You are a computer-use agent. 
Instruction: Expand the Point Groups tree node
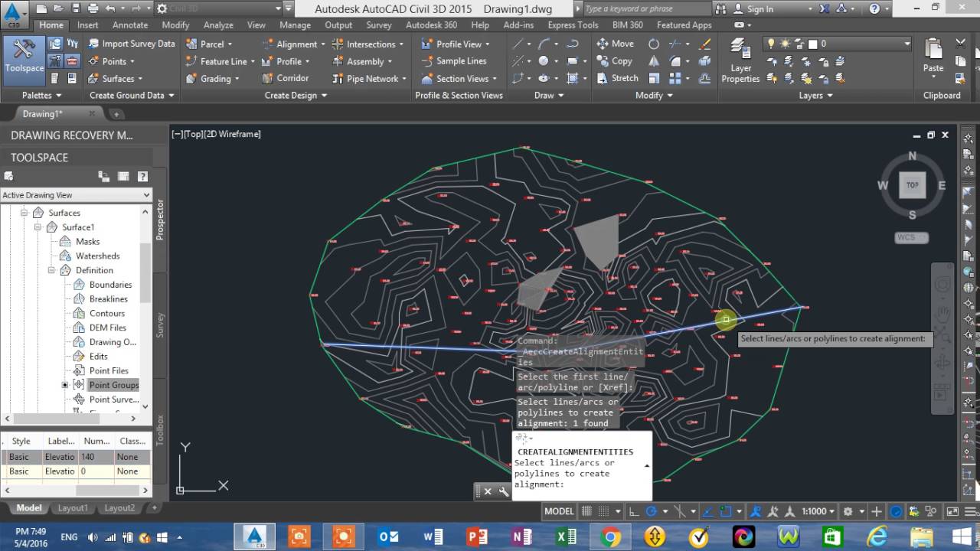point(65,385)
